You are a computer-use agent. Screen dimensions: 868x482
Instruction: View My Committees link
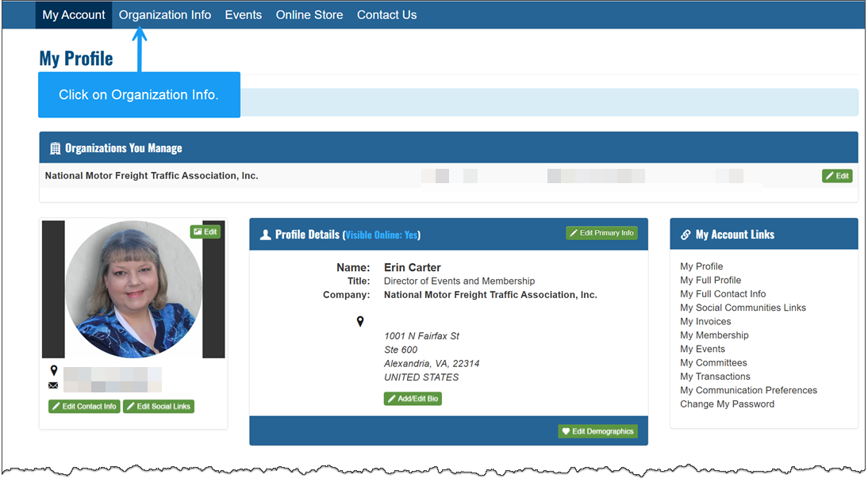click(x=713, y=362)
